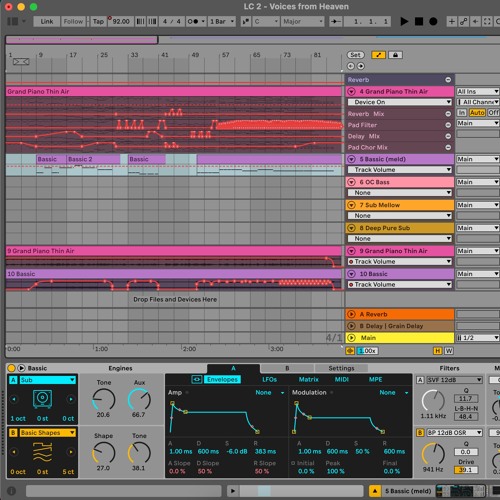Arm the Arrangement Record button
This screenshot has height=500, width=500.
pos(433,22)
